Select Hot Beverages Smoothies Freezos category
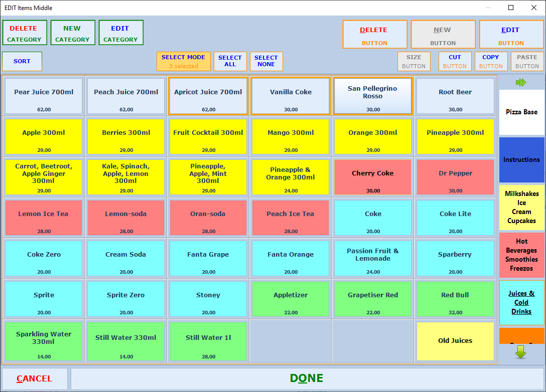Viewport: 546px width, 392px height. (x=521, y=255)
